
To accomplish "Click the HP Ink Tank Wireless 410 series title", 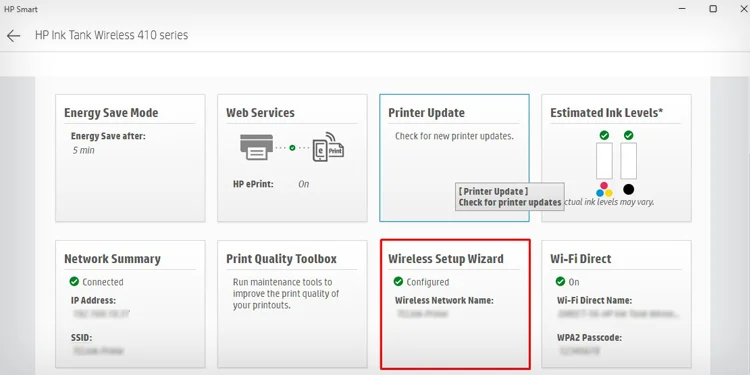I will (111, 35).
